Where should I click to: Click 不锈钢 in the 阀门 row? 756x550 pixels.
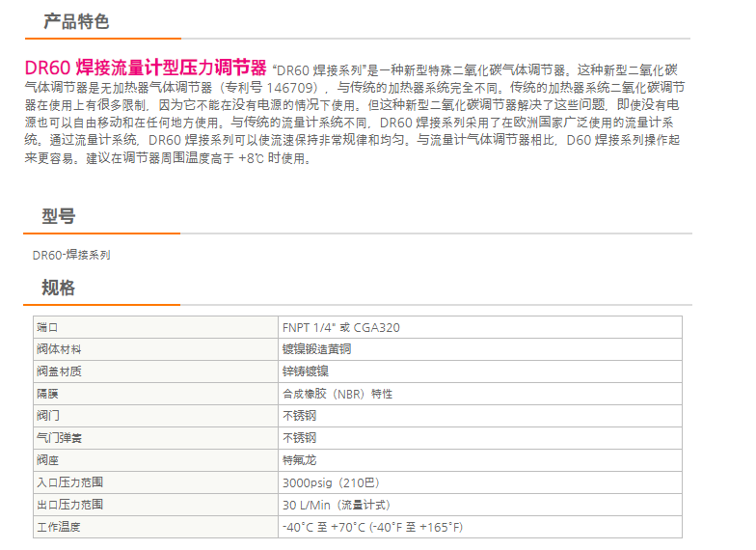click(298, 416)
